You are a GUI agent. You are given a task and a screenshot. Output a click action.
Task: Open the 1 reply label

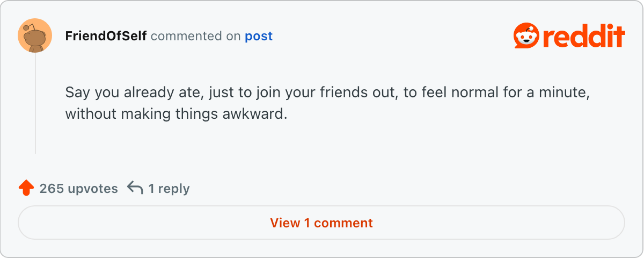169,189
